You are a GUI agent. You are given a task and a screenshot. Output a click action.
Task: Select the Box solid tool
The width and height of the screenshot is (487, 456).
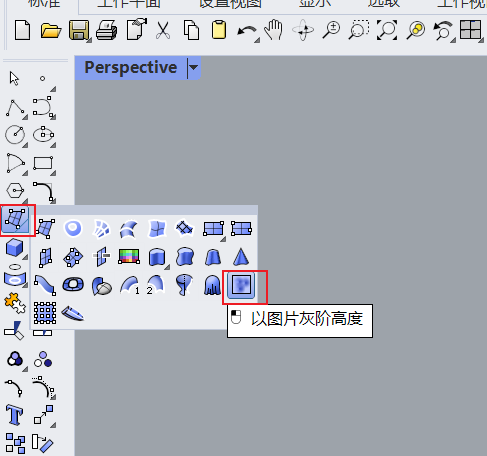(x=15, y=248)
